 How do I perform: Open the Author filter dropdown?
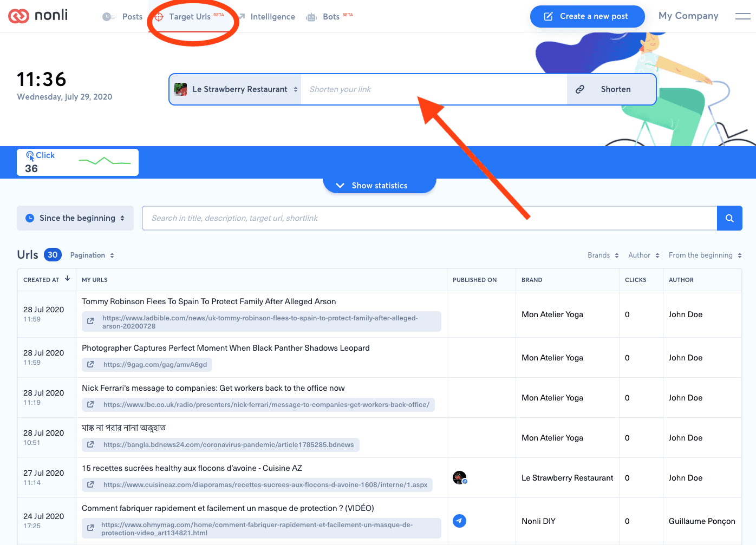tap(644, 255)
